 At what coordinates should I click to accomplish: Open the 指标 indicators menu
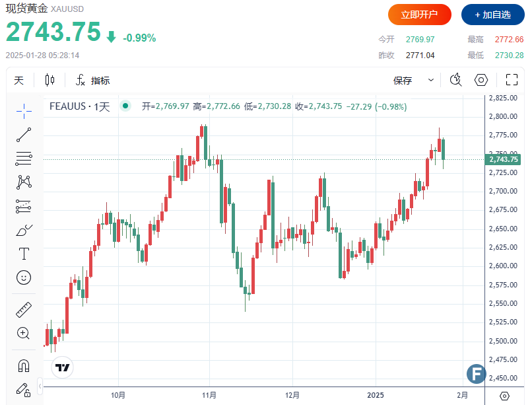pyautogui.click(x=92, y=81)
